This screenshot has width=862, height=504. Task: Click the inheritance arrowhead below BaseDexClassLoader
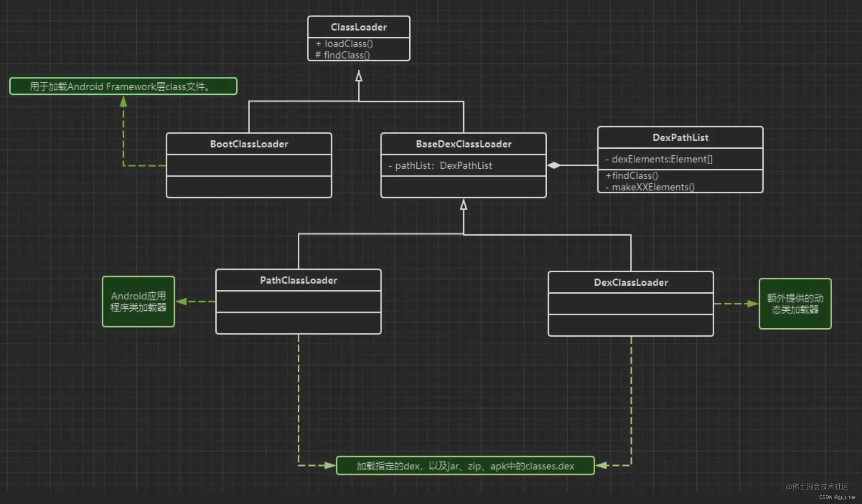point(464,204)
